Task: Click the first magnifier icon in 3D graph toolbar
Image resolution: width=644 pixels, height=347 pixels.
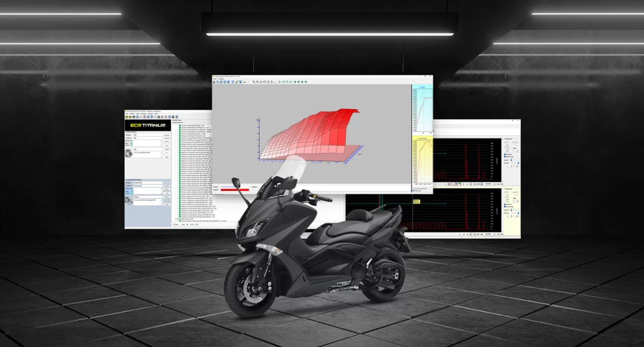Action: (x=254, y=82)
